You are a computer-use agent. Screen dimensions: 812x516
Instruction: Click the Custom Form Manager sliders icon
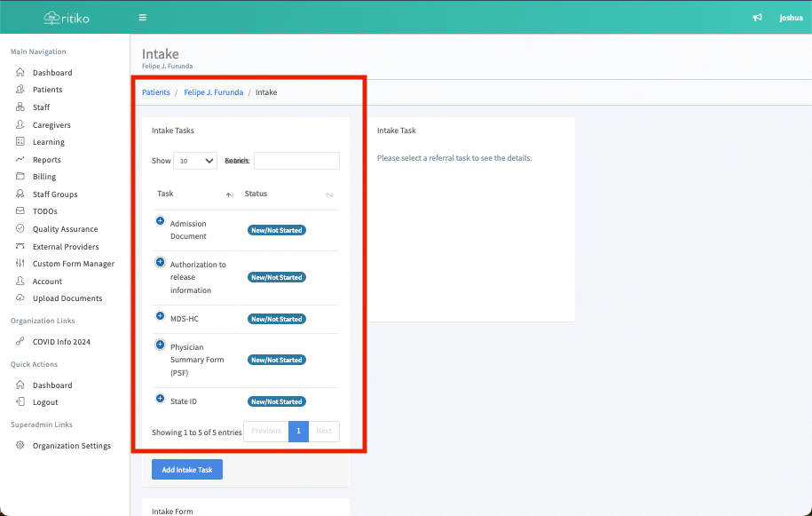(20, 264)
